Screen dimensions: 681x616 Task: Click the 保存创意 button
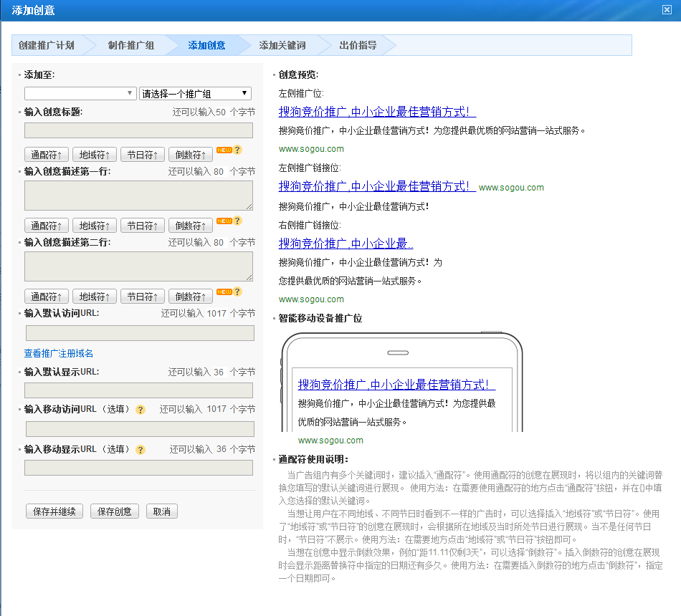tap(114, 511)
